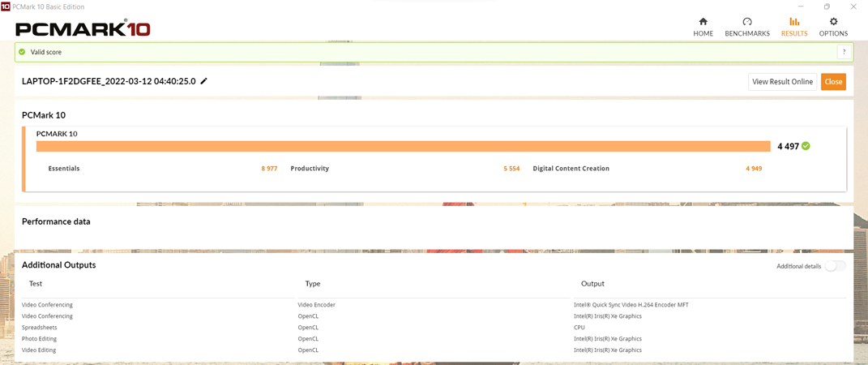868x365 pixels.
Task: Open the Options gear icon
Action: [833, 22]
